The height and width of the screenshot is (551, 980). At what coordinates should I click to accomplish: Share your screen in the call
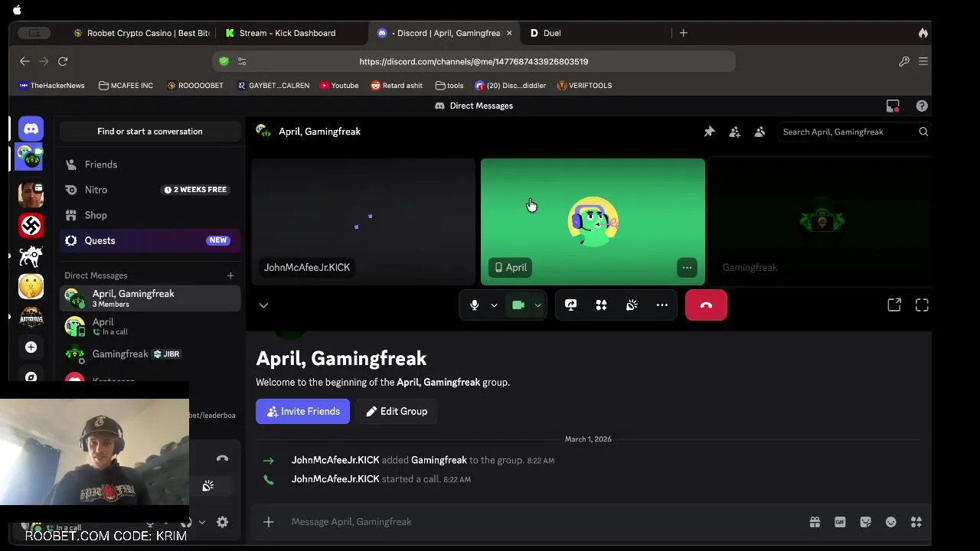click(x=570, y=305)
